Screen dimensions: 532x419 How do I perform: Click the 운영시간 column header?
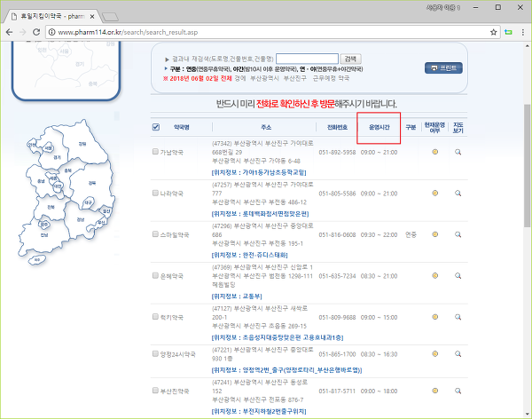point(379,127)
